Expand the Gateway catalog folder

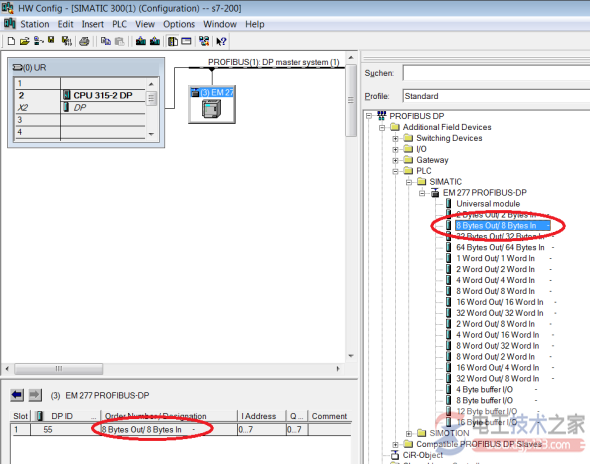pyautogui.click(x=395, y=160)
